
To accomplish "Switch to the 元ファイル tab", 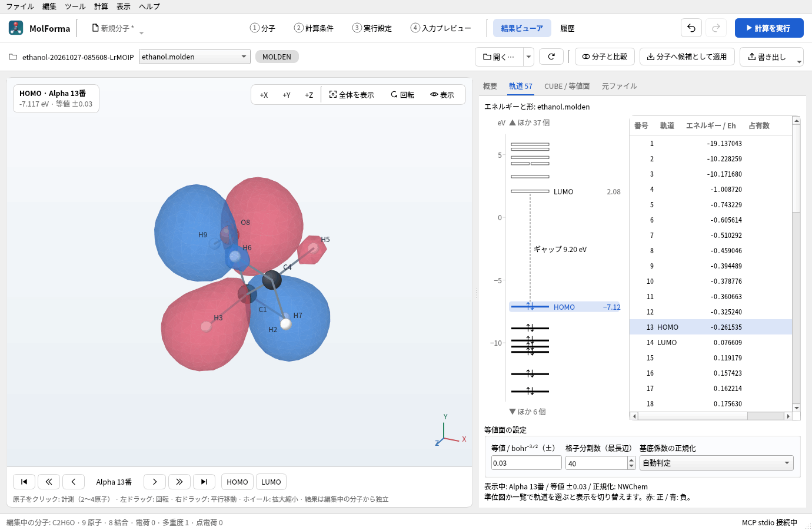I will click(619, 86).
